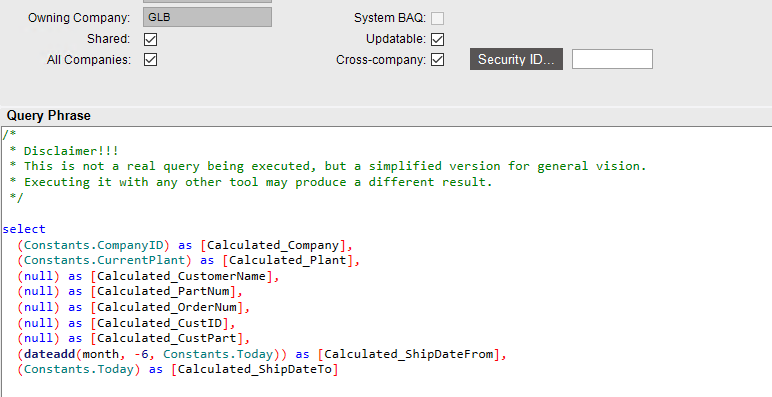Uncheck the All Companies checkbox
Viewport: 772px width, 397px height.
(x=150, y=60)
